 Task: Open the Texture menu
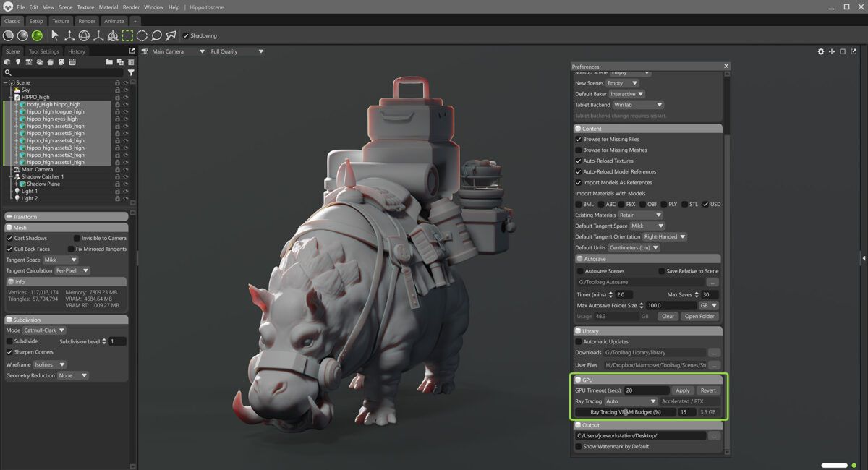85,7
